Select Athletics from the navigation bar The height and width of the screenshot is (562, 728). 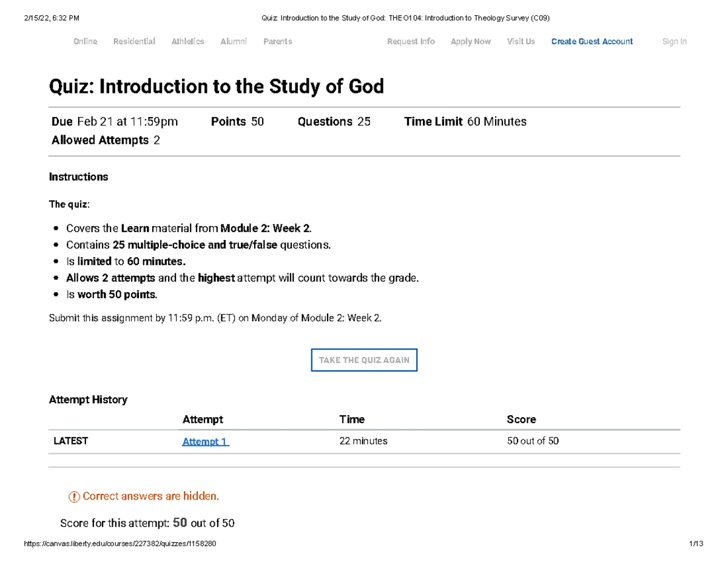click(187, 41)
